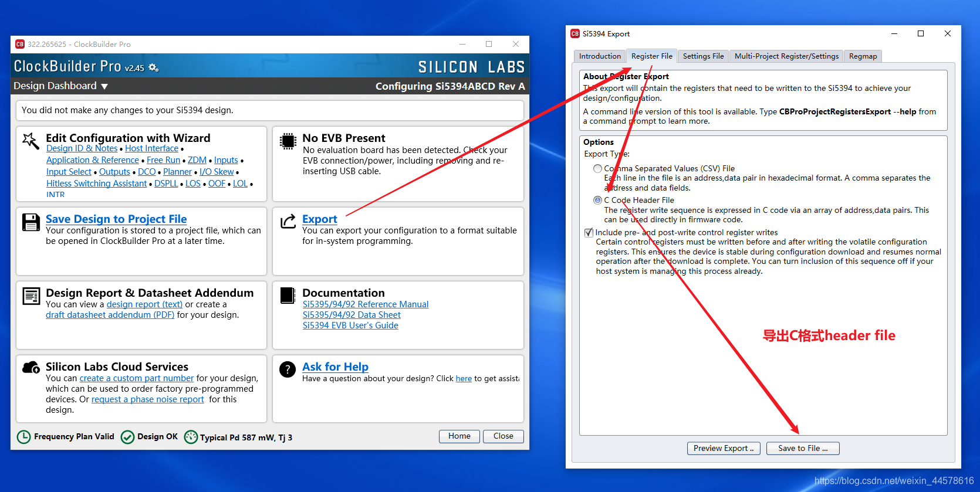Image resolution: width=980 pixels, height=492 pixels.
Task: Click the Close button in ClockBuilder Pro
Action: pyautogui.click(x=503, y=436)
